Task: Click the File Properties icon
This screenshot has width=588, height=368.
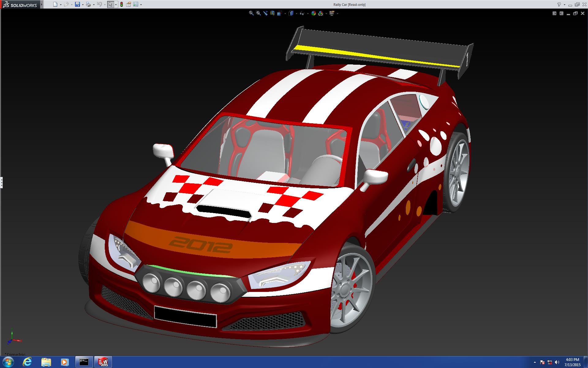Action: pyautogui.click(x=129, y=4)
